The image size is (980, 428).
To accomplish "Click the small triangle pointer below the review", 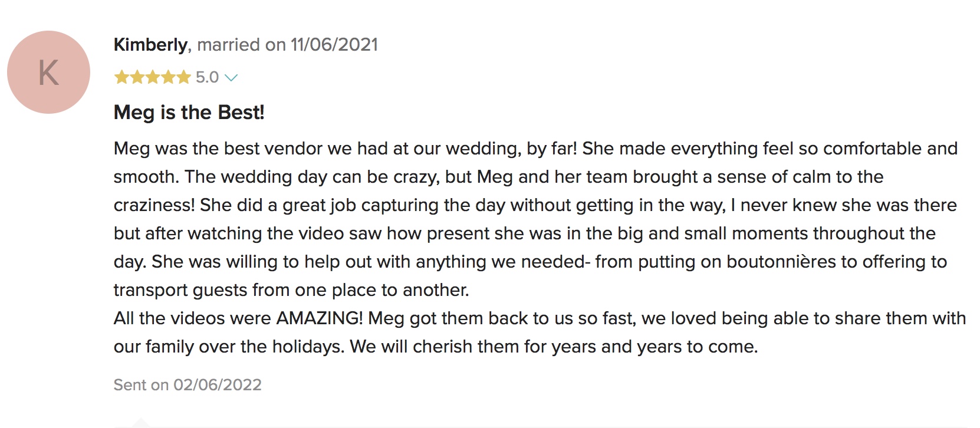I will point(140,422).
